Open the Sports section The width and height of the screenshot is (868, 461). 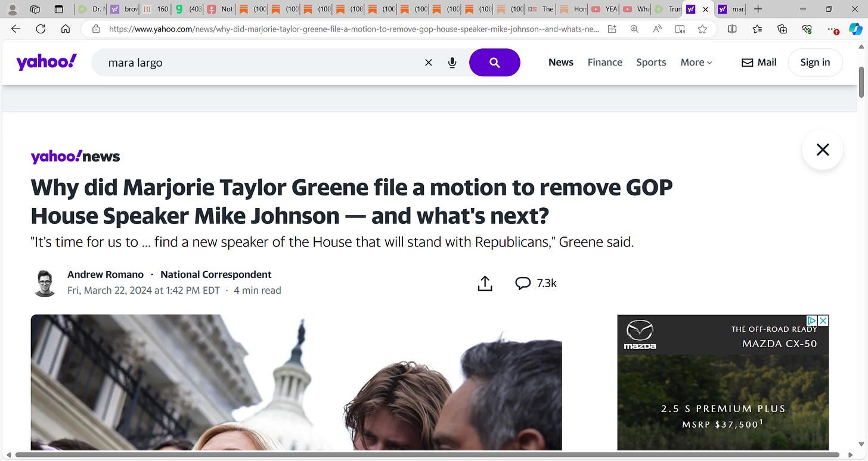(651, 63)
